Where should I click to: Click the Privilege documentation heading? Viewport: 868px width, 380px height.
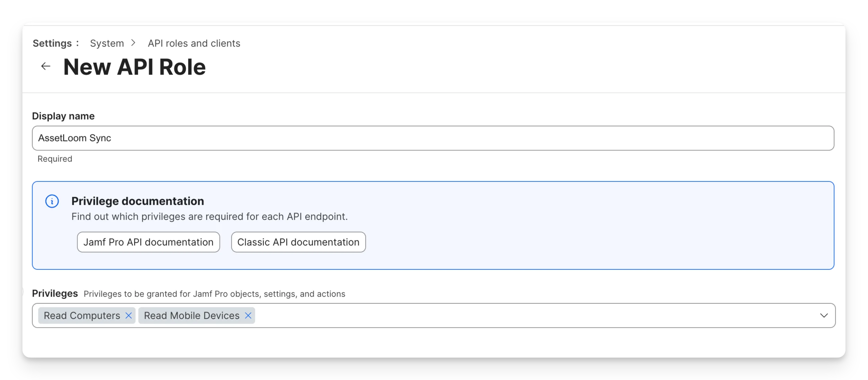point(138,201)
